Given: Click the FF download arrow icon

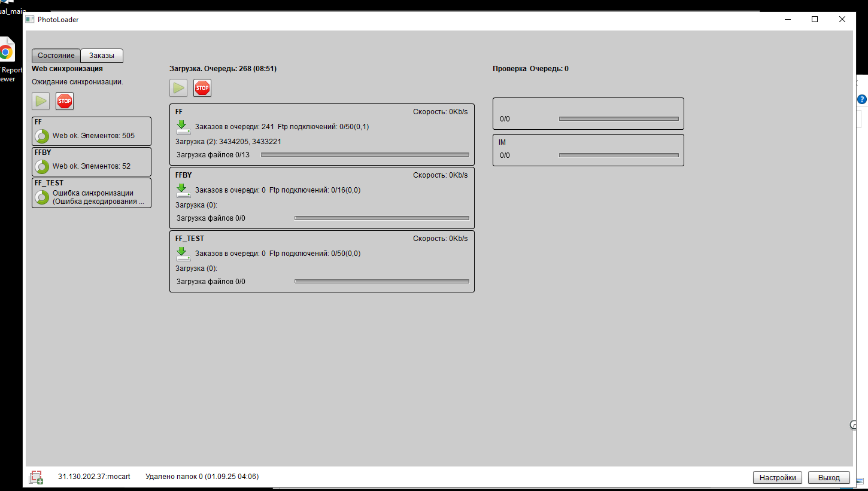Looking at the screenshot, I should click(183, 127).
